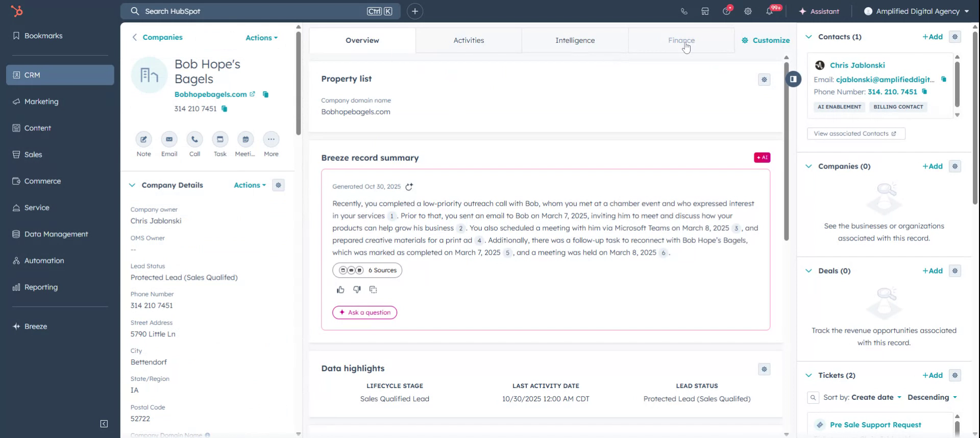This screenshot has height=438, width=980.
Task: Collapse the Company Details section
Action: coord(132,185)
